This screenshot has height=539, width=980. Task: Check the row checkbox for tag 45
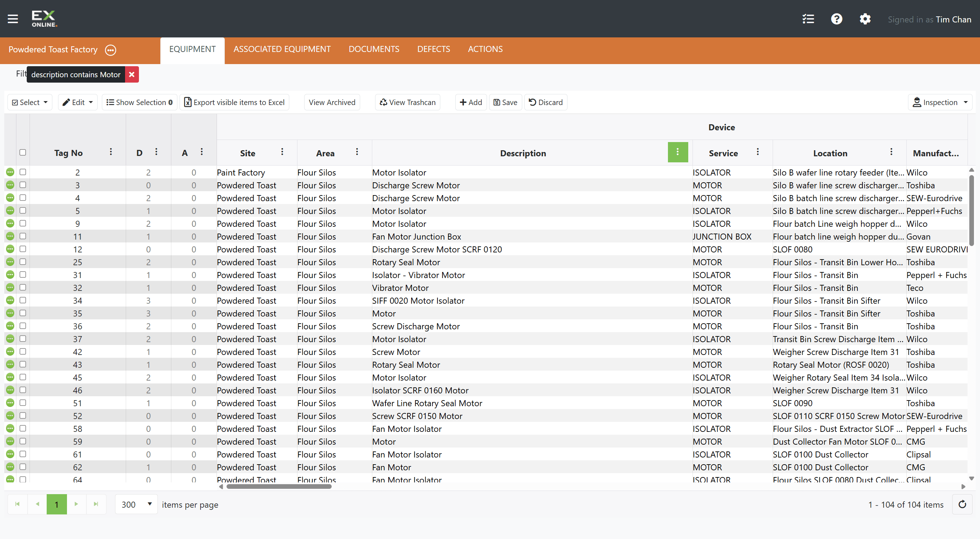pos(23,377)
